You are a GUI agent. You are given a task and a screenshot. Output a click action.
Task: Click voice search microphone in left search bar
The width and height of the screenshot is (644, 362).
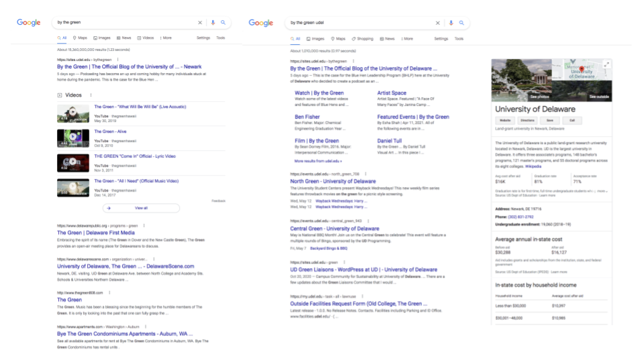tap(213, 23)
